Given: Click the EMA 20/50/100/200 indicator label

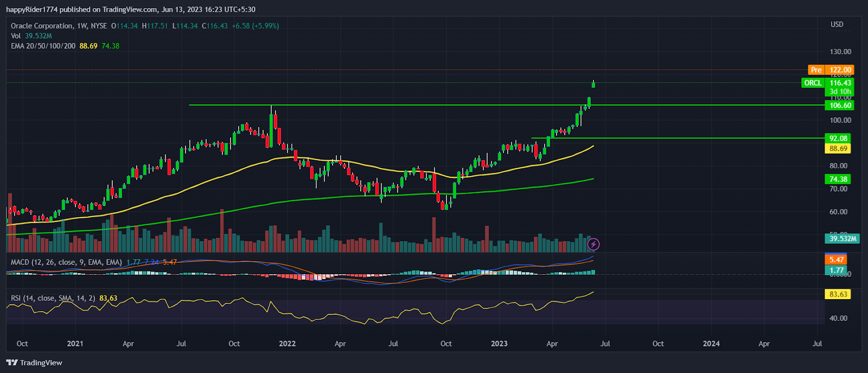Looking at the screenshot, I should coord(43,46).
